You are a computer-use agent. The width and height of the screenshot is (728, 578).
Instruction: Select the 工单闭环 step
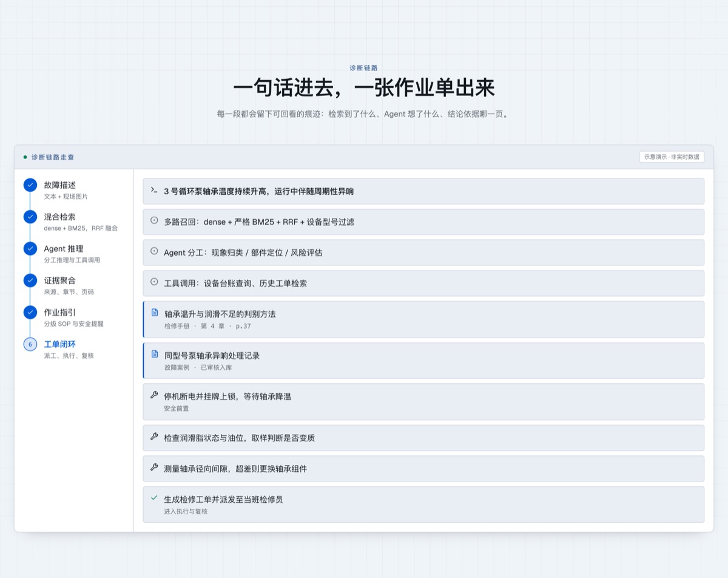pos(73,349)
